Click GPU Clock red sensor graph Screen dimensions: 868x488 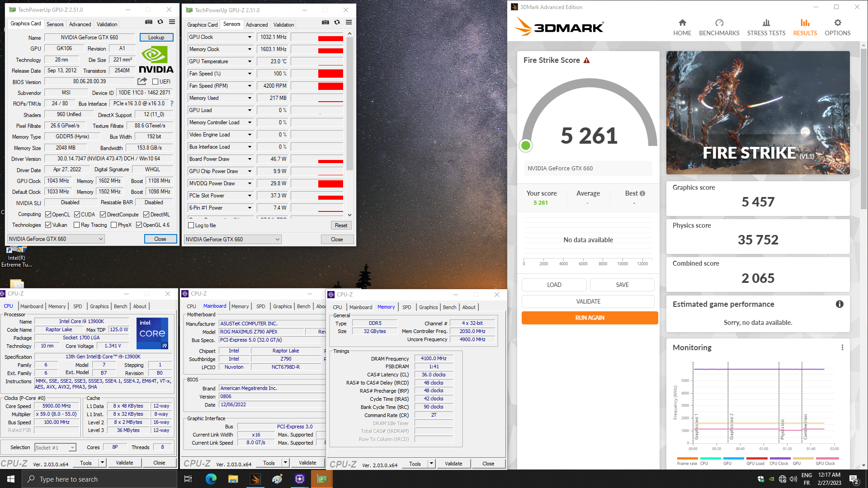pyautogui.click(x=317, y=37)
